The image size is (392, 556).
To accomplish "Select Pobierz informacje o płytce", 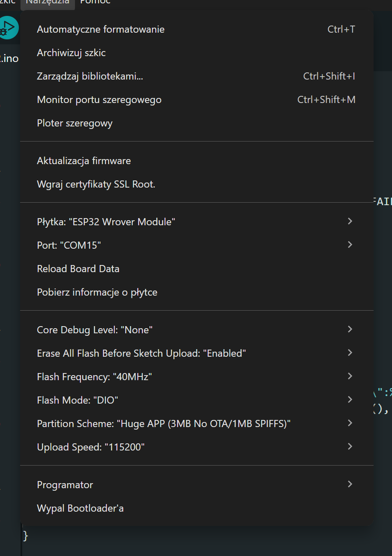I will click(196, 292).
